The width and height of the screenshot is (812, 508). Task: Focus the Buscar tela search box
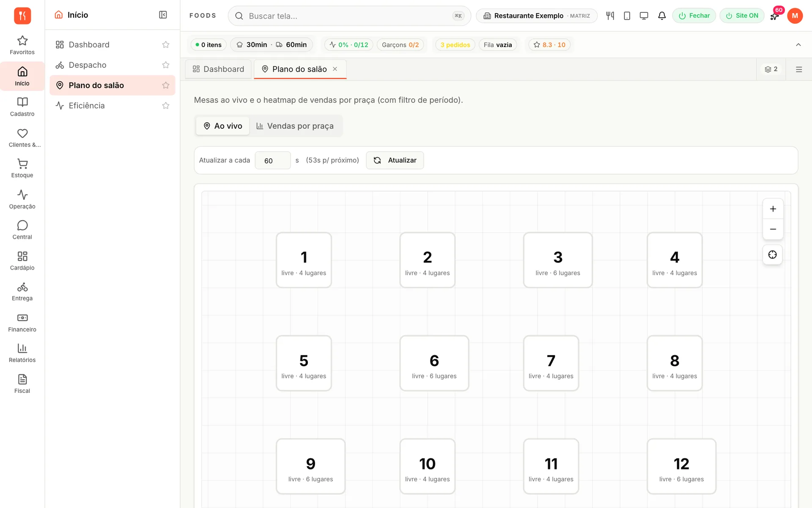pyautogui.click(x=349, y=16)
